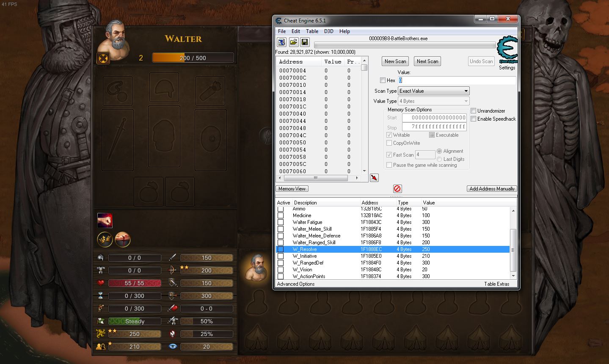This screenshot has width=609, height=364.
Task: Click the red arrow copy-to-address-list icon
Action: point(374,177)
